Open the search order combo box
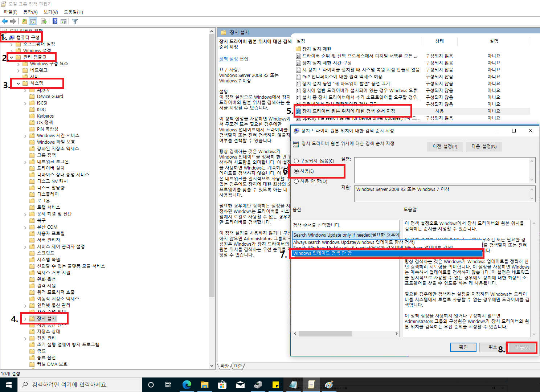 click(x=346, y=235)
